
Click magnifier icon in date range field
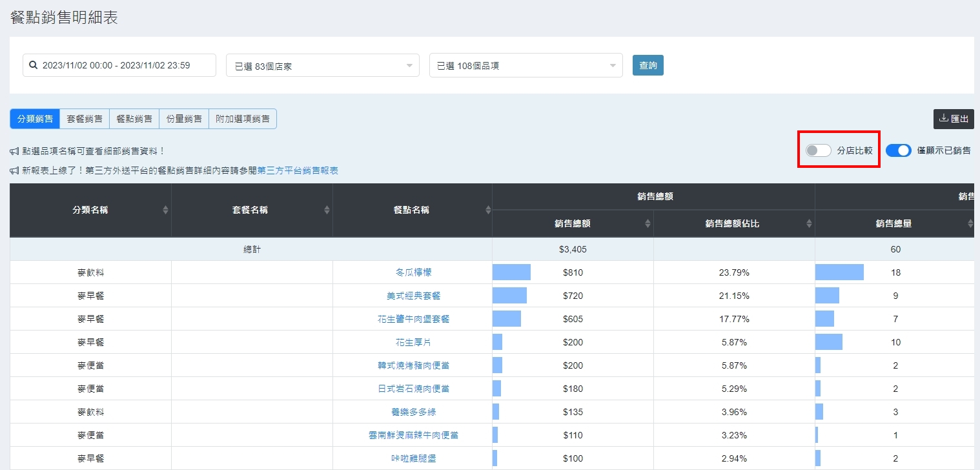(34, 65)
